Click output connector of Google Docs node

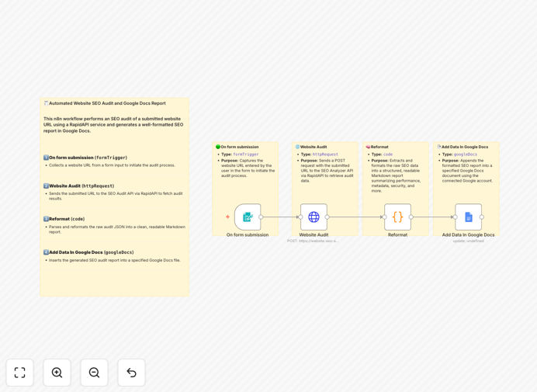point(482,217)
